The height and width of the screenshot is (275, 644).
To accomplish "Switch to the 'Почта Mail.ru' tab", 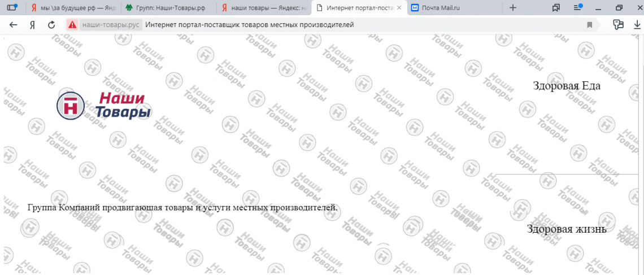I will pos(455,7).
